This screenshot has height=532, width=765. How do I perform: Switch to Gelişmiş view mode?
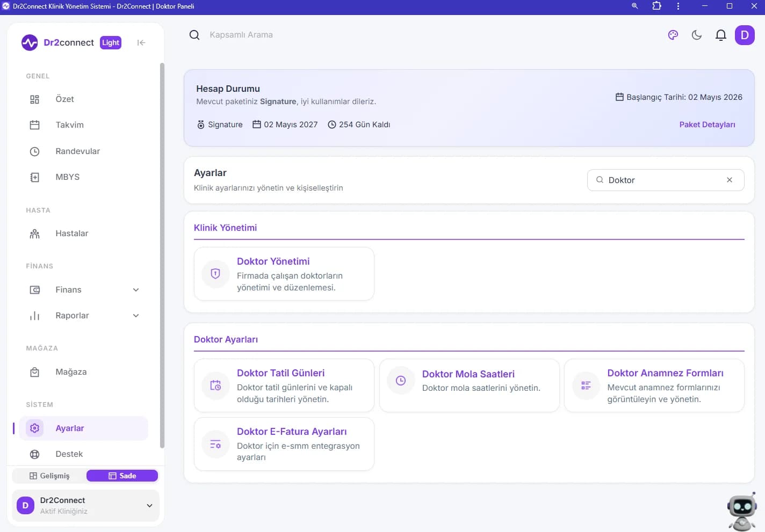pos(49,476)
